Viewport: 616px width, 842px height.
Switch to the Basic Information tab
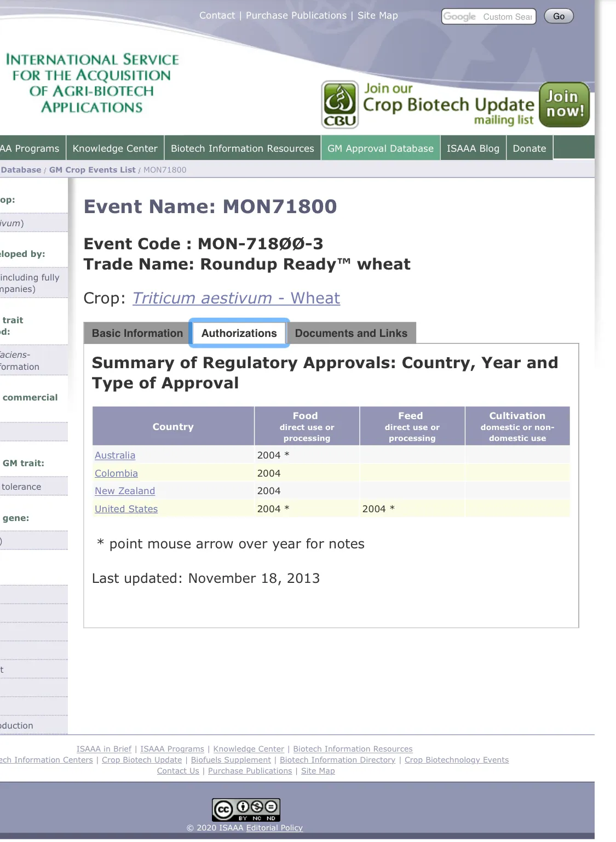[137, 333]
